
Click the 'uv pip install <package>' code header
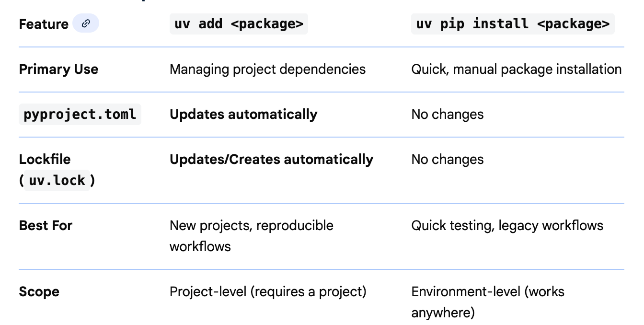(x=513, y=24)
